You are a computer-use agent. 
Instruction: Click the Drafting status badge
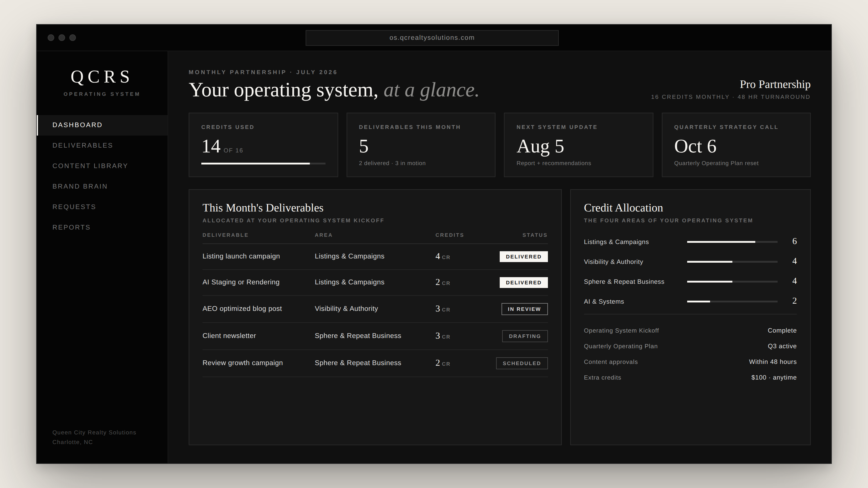pyautogui.click(x=525, y=336)
